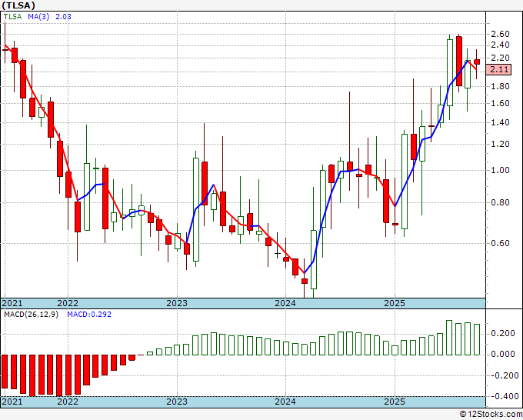523x420 pixels.
Task: Click the 0.200 MACD axis label
Action: (503, 334)
